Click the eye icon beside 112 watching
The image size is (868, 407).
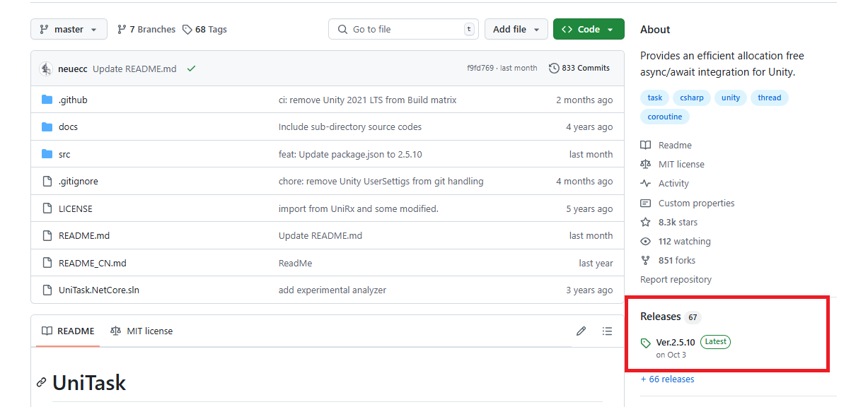click(645, 241)
